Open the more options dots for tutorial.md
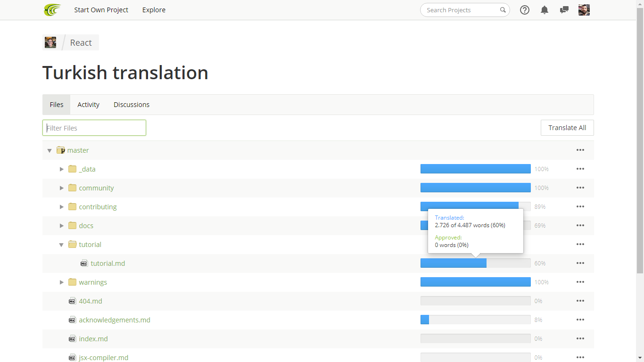 pyautogui.click(x=580, y=263)
